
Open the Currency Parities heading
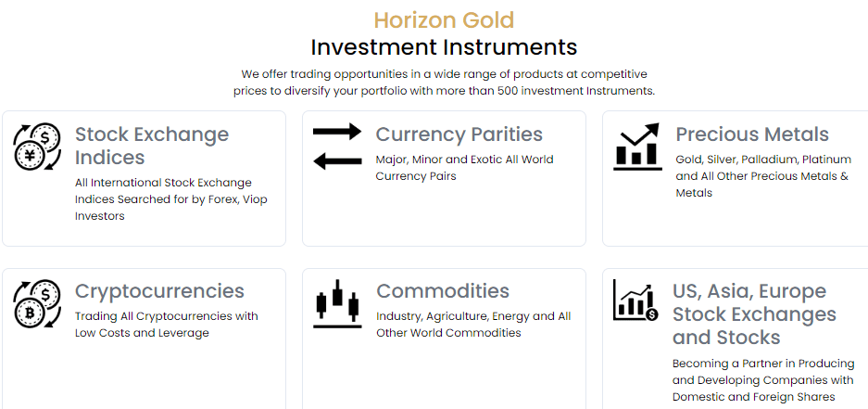tap(459, 134)
